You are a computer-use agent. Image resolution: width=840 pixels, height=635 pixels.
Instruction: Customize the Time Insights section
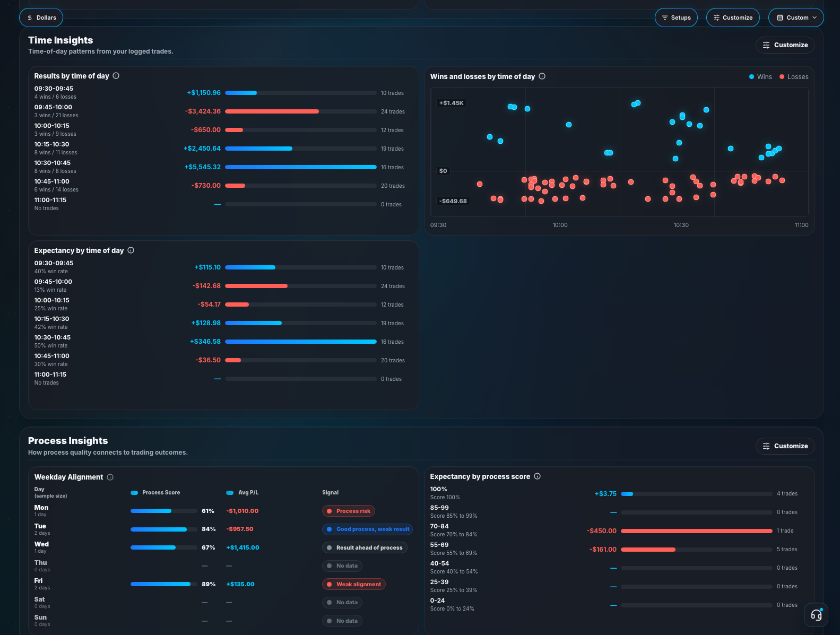point(785,45)
